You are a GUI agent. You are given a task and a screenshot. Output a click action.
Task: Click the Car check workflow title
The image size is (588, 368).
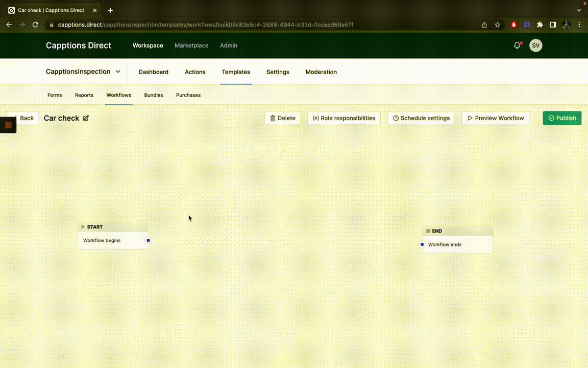click(61, 118)
